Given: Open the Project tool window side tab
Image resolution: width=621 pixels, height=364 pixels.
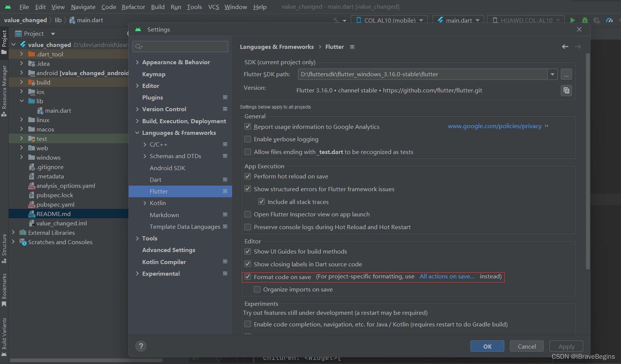Looking at the screenshot, I should (x=4, y=42).
